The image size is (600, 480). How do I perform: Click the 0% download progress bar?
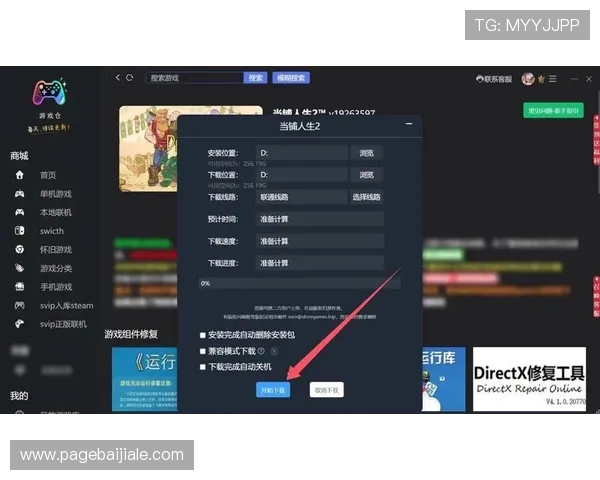[x=300, y=283]
